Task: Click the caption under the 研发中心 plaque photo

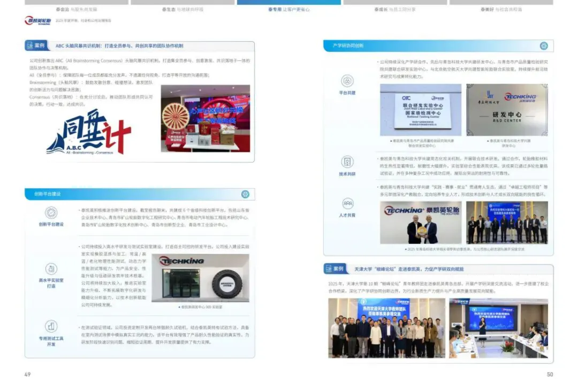Action: (508, 143)
